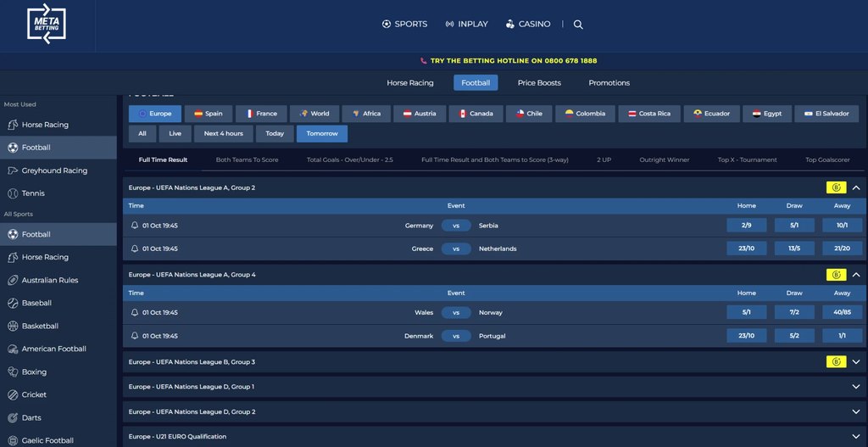
Task: Click the betting hotline banner text
Action: [514, 61]
